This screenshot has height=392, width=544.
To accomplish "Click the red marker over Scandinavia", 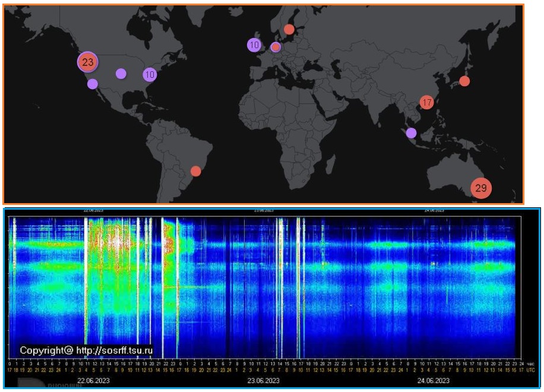I will 289,29.
